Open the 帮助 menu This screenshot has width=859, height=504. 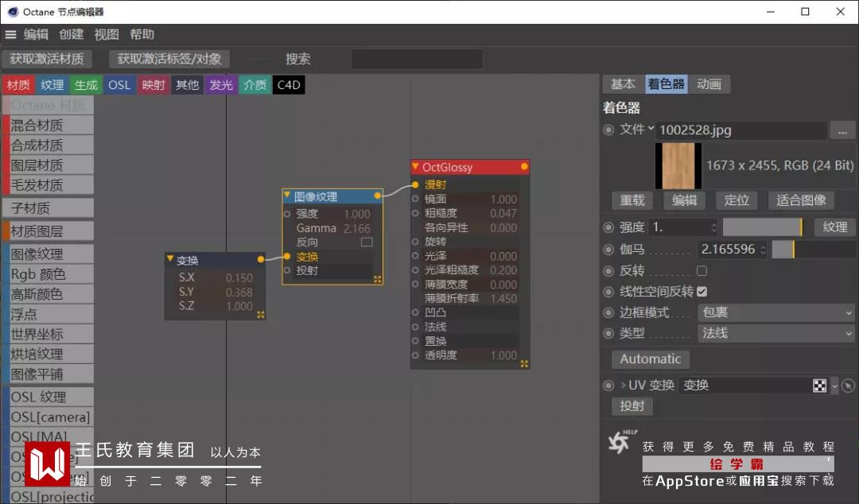pos(142,34)
